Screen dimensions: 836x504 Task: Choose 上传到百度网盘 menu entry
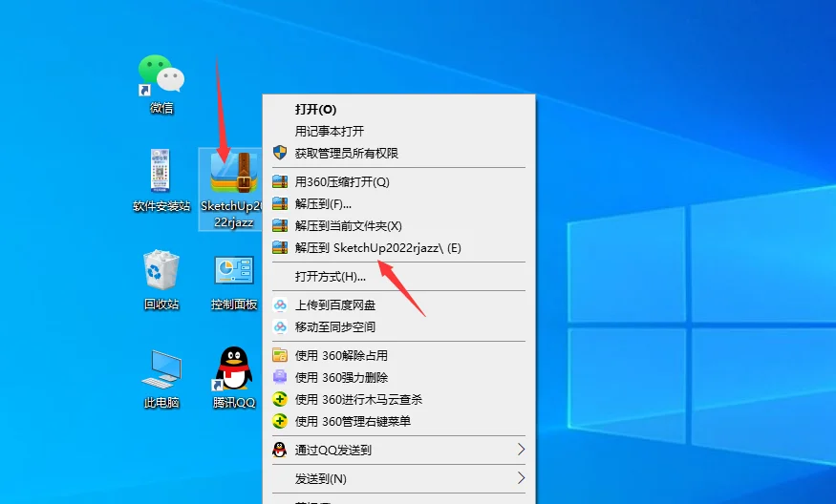tap(398, 304)
